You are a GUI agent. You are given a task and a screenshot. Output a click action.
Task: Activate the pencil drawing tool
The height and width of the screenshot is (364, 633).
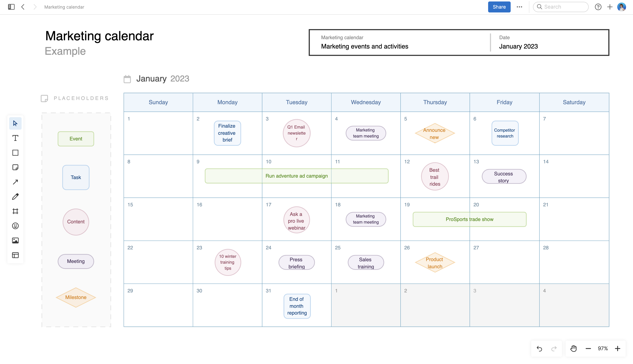(15, 196)
